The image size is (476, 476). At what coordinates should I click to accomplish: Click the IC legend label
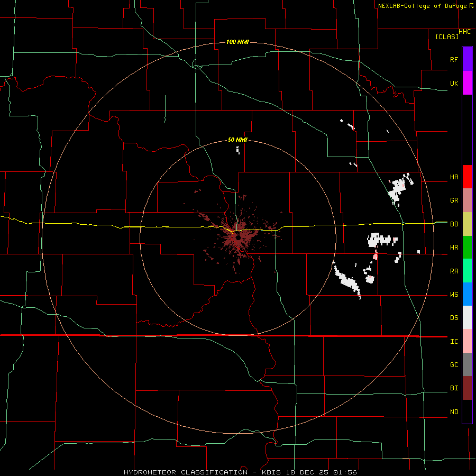(454, 342)
